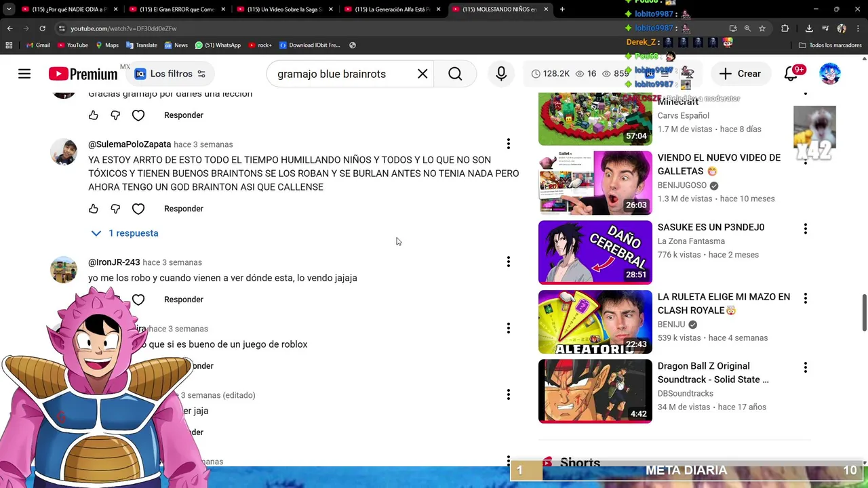The width and height of the screenshot is (868, 488).
Task: Open the Apps grid in bookmarks bar
Action: (x=9, y=45)
